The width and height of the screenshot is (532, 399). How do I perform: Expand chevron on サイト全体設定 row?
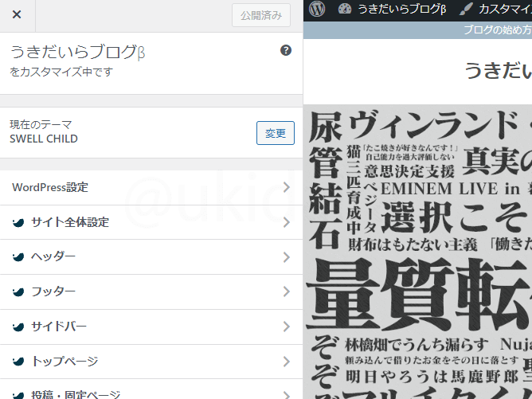pyautogui.click(x=287, y=222)
